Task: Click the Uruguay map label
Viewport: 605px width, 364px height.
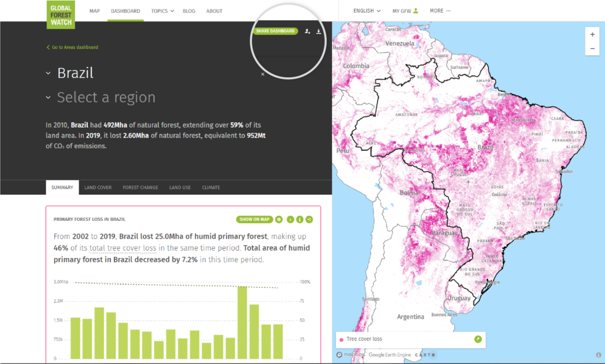Action: coord(458,298)
